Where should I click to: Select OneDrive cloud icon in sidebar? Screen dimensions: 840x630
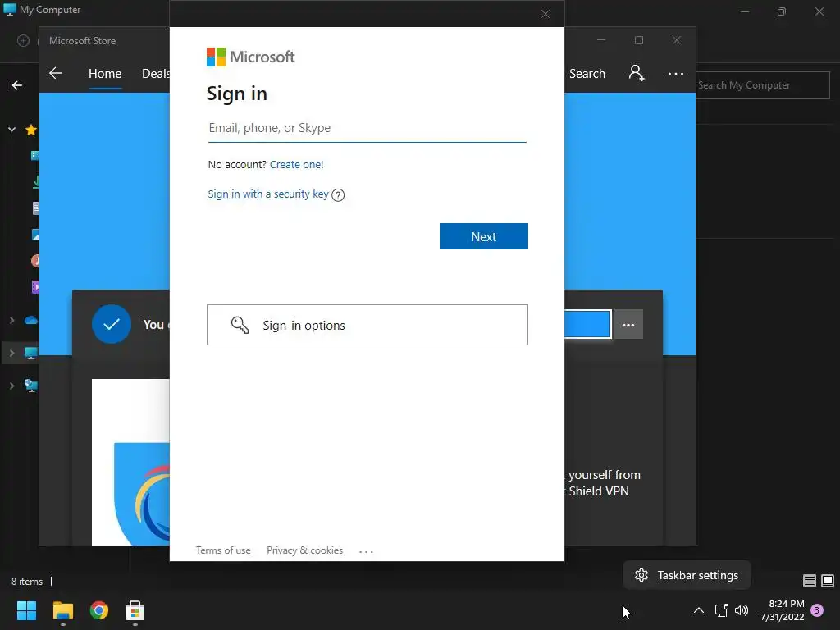[x=31, y=321]
